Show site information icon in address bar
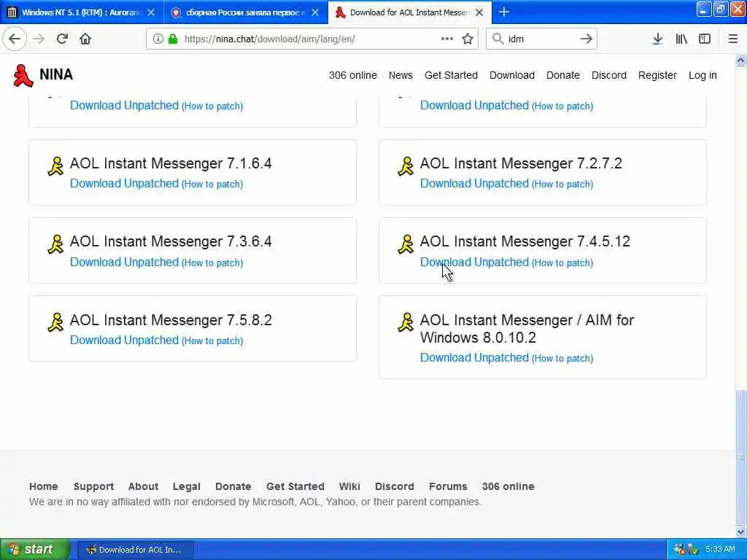The image size is (747, 560). point(158,39)
